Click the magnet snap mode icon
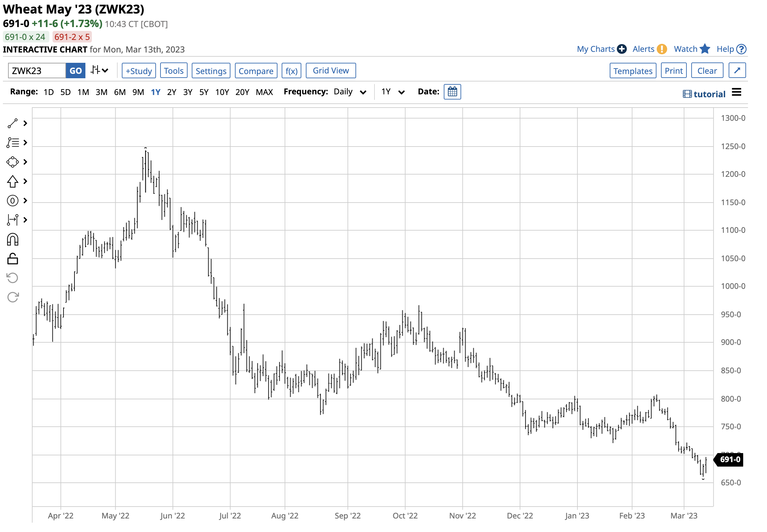Image resolution: width=767 pixels, height=532 pixels. coord(13,240)
